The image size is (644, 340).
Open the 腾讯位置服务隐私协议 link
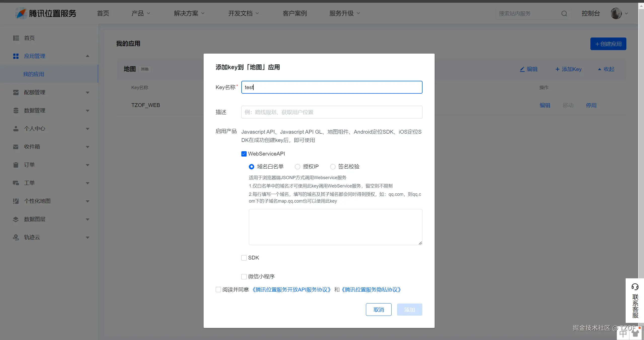(x=371, y=290)
